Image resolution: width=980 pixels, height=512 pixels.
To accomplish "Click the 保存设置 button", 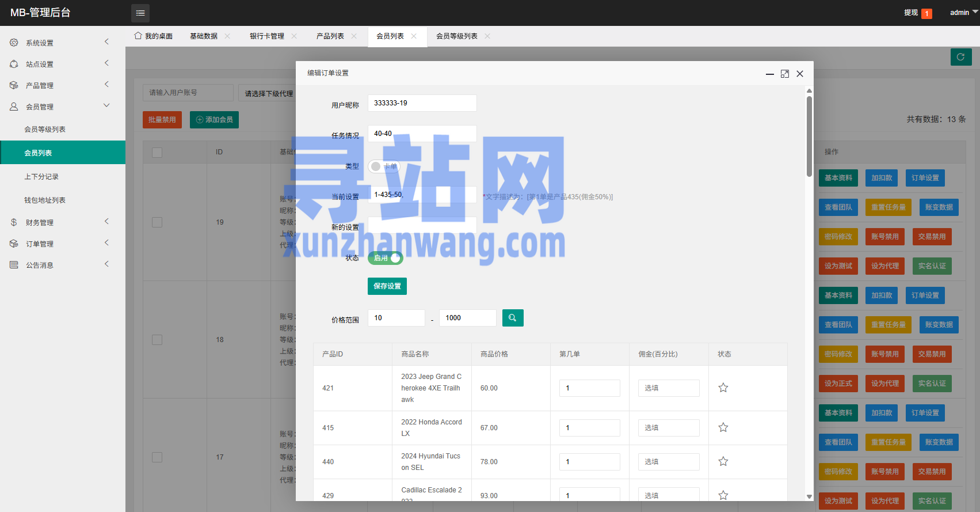I will [387, 286].
